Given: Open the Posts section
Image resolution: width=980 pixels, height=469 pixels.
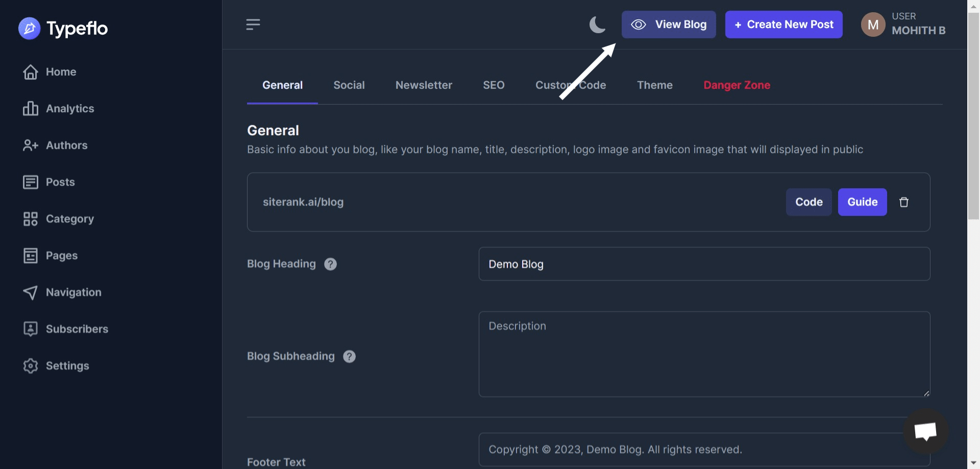Looking at the screenshot, I should (x=61, y=182).
